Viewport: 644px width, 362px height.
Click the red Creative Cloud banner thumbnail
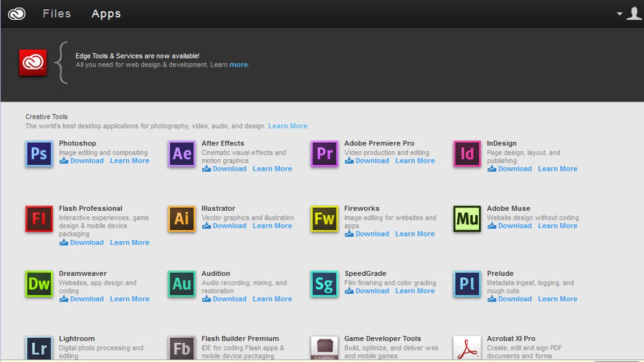point(33,63)
